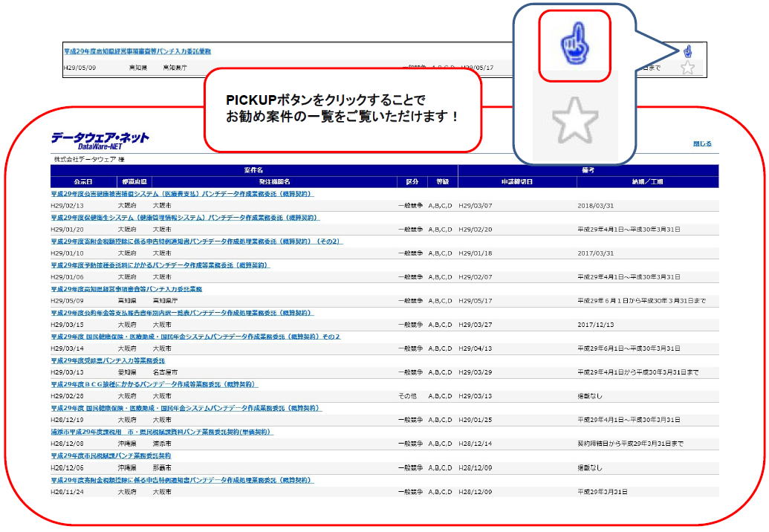Select 平成29年6月1日から平成30年3月31日まで in list
Screen dimensions: 769x532
coord(641,301)
